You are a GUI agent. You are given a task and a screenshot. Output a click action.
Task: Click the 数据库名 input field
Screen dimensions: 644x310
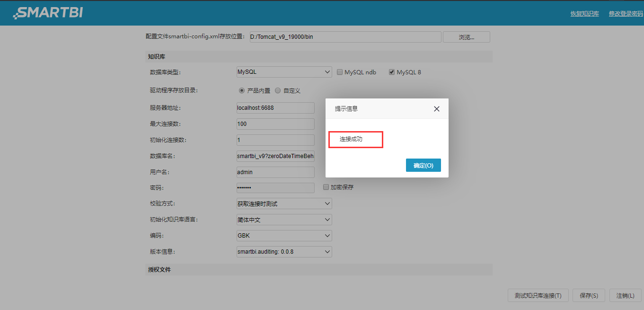(x=275, y=156)
